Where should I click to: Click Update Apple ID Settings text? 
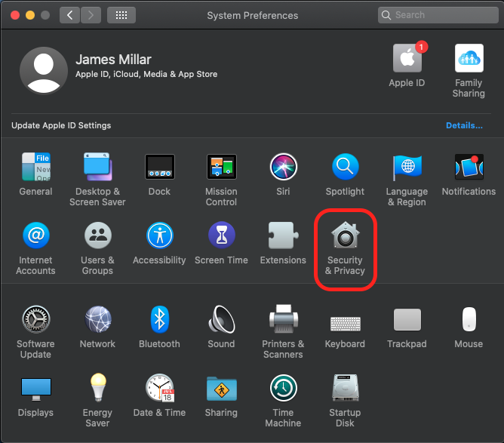click(61, 125)
